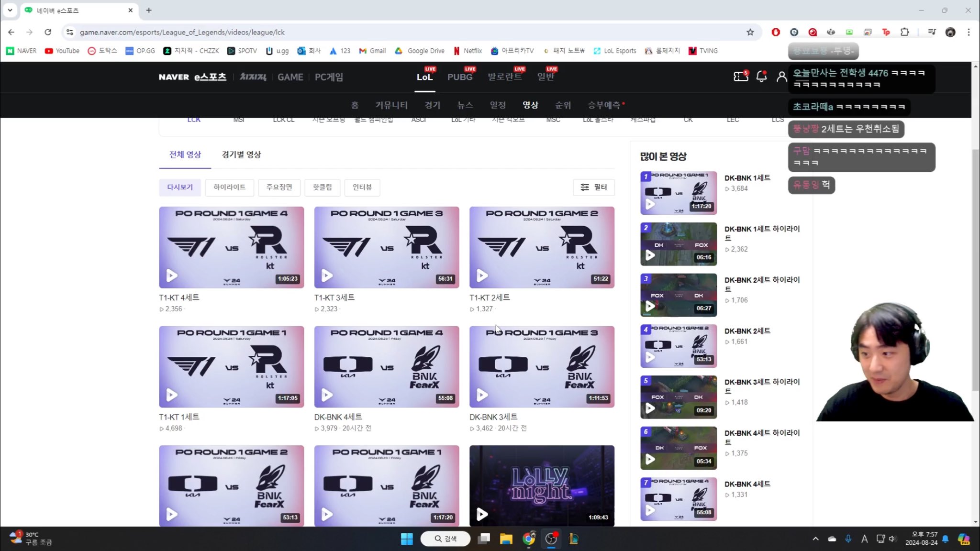The image size is (980, 551).
Task: Open File Explorer from taskbar
Action: (x=506, y=539)
